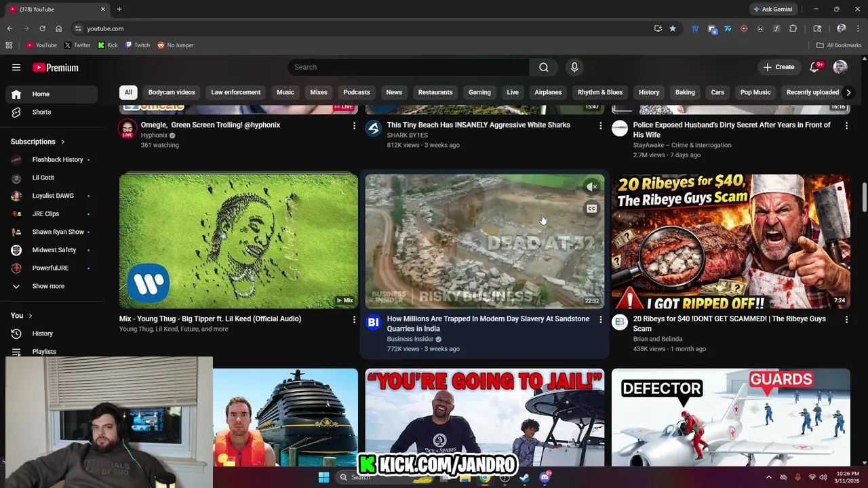
Task: Open the Windows Start menu
Action: pyautogui.click(x=323, y=477)
